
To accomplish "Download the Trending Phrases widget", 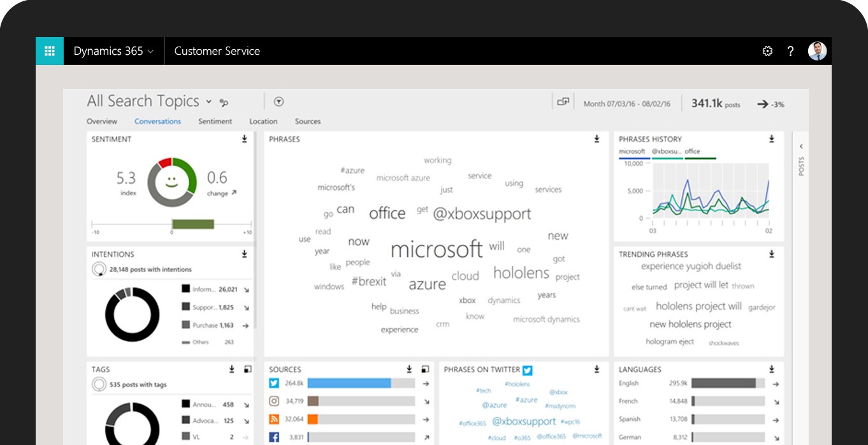I will pos(772,254).
